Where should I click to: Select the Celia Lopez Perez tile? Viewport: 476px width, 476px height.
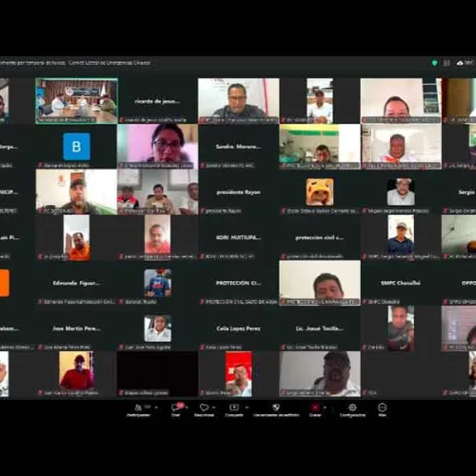pos(239,328)
